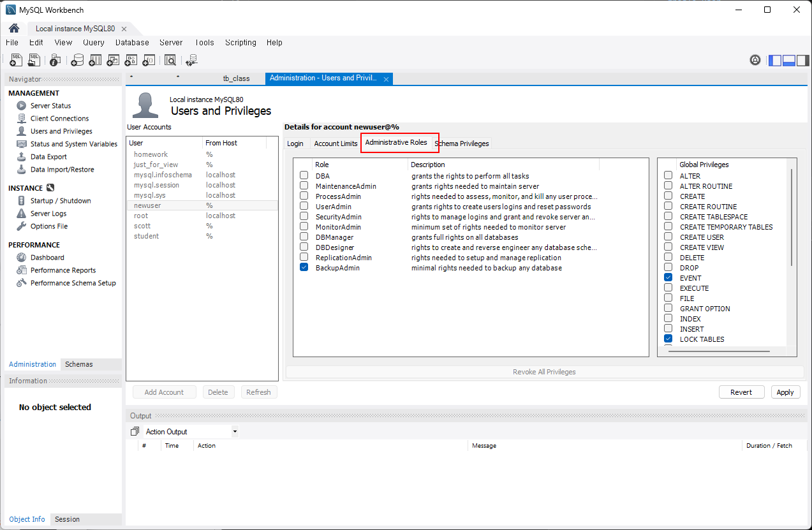Switch to the Schema Privileges tab

pos(462,144)
